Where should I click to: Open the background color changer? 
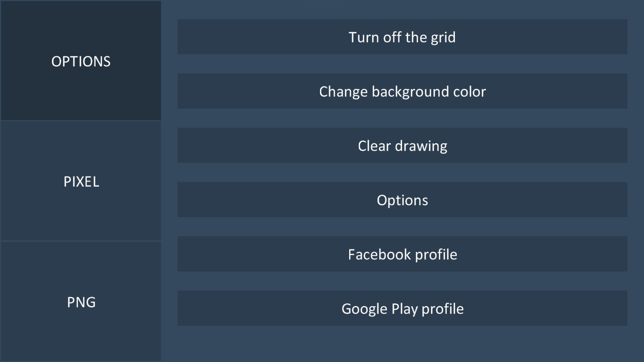[x=402, y=91]
